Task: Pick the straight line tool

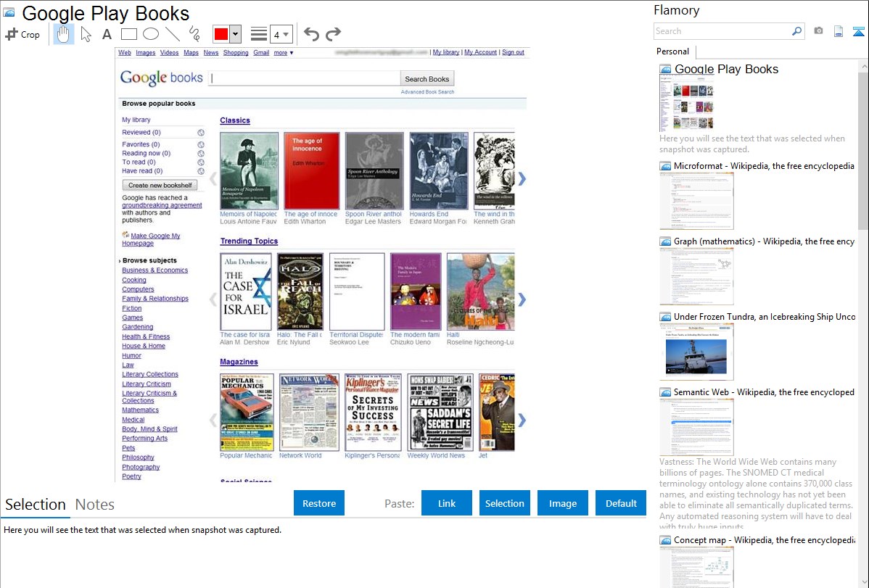Action: click(x=173, y=34)
